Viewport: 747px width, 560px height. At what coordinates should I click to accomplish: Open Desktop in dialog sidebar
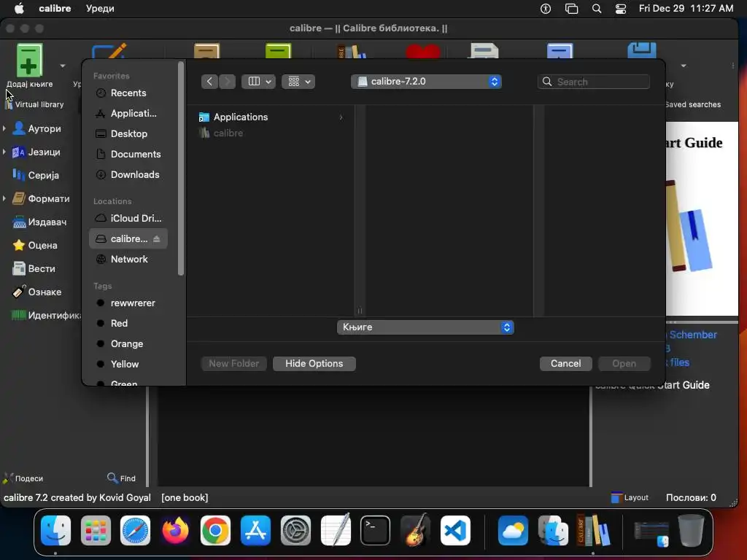(128, 134)
